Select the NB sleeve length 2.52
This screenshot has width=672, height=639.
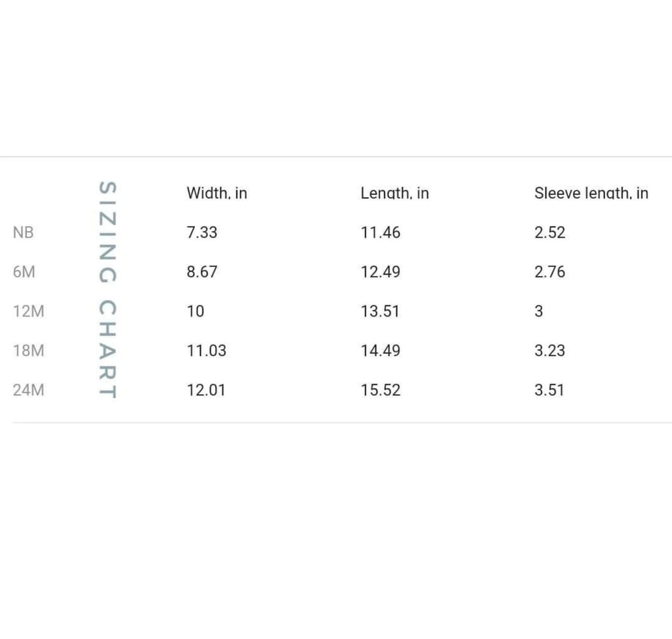coord(549,232)
